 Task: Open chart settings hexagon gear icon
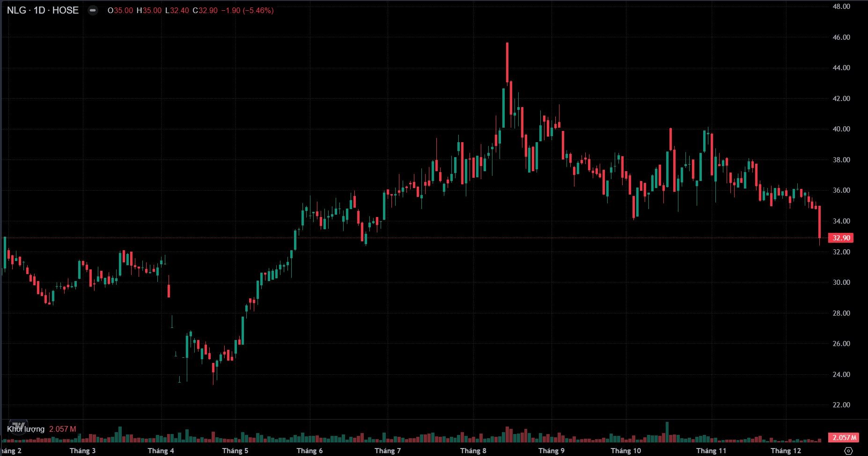click(848, 451)
